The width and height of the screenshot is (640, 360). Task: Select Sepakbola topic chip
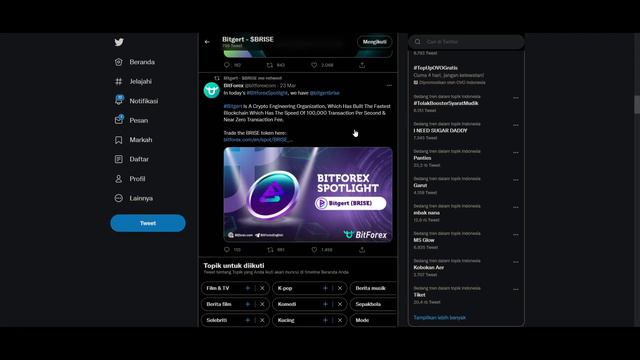coord(373,304)
